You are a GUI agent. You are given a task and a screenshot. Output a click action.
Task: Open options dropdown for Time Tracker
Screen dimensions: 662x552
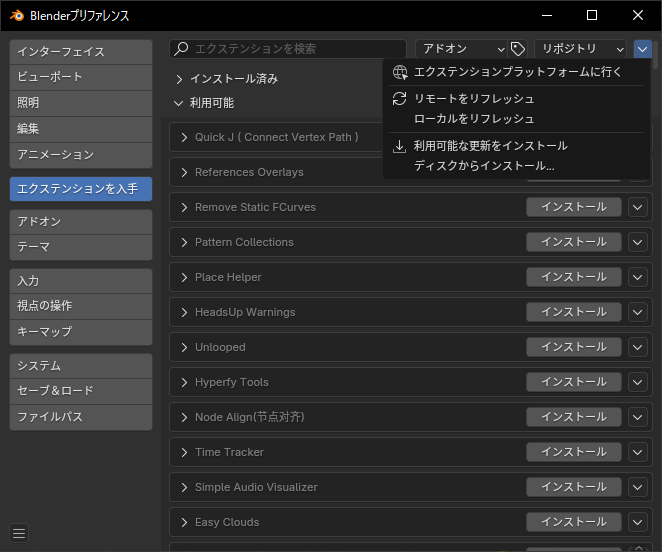click(x=638, y=452)
